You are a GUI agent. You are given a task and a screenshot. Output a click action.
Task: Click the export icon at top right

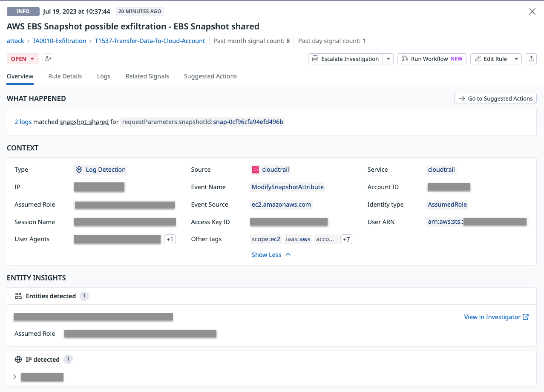click(x=531, y=58)
